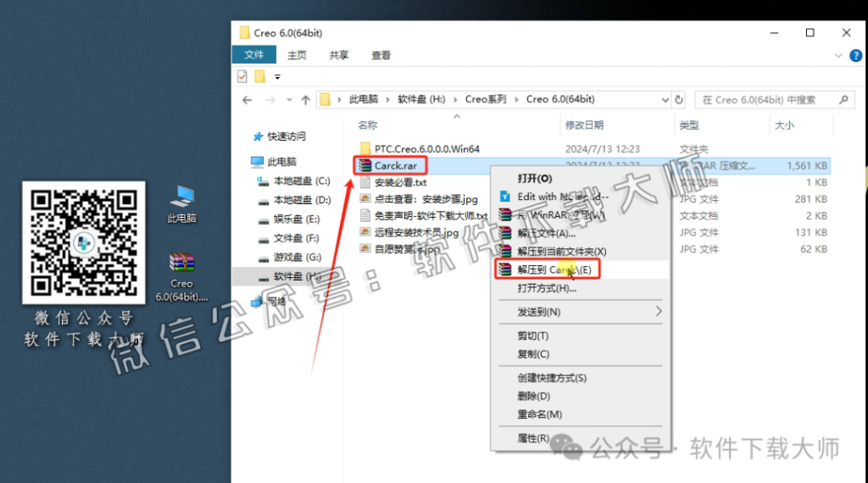Expand the ribbon using the chevron
The width and height of the screenshot is (868, 483).
pos(838,56)
